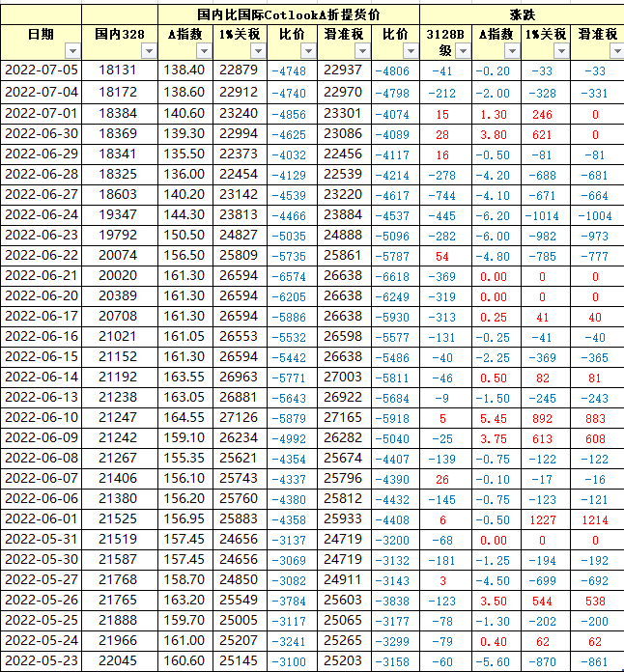The image size is (624, 672).
Task: Select the 涨跌 header cell
Action: point(522,15)
